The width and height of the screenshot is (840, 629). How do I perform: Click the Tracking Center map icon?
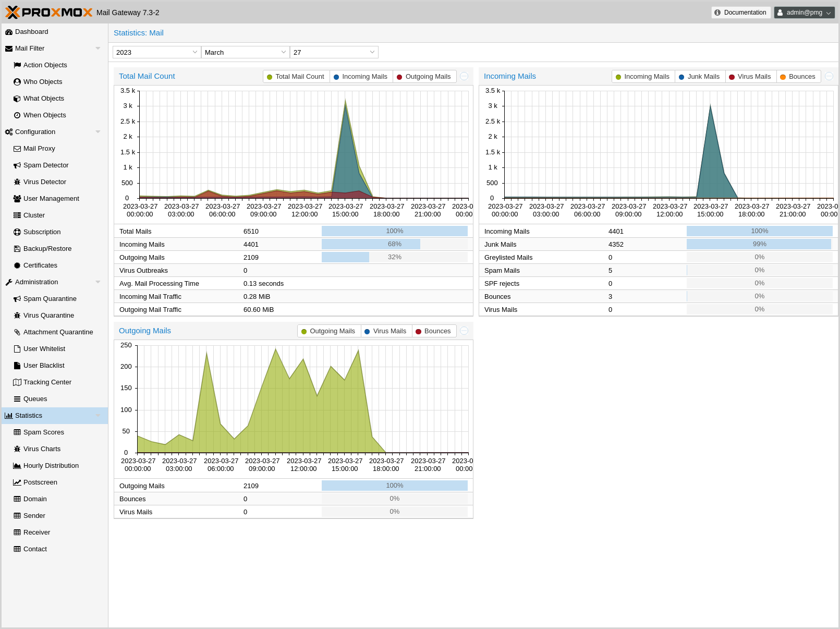17,382
